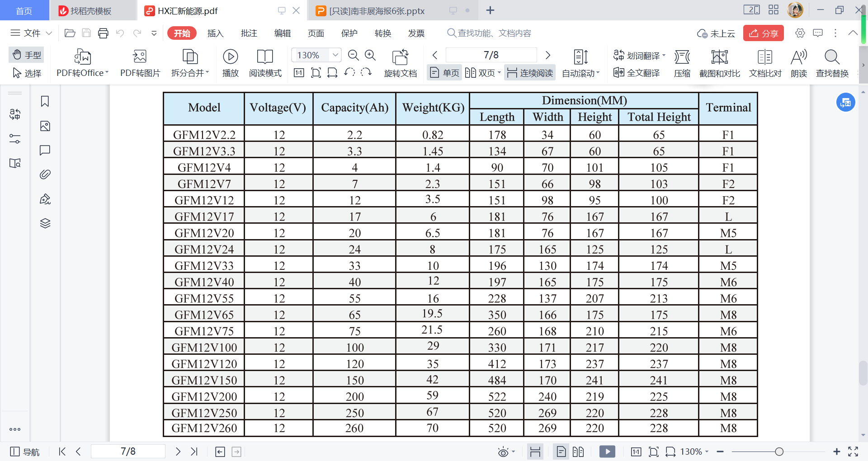Open the 拆分合并 split merge dropdown
This screenshot has height=461, width=868.
[190, 73]
